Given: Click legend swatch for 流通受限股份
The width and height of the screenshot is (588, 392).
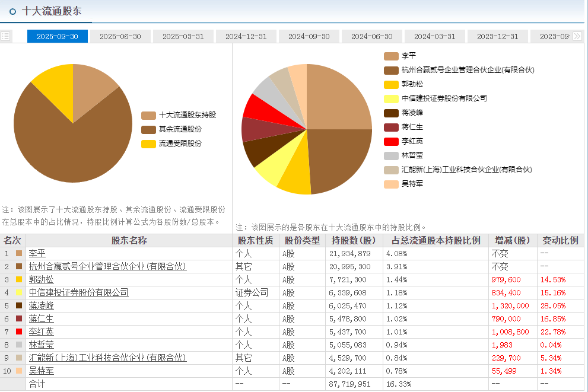Looking at the screenshot, I should click(148, 144).
